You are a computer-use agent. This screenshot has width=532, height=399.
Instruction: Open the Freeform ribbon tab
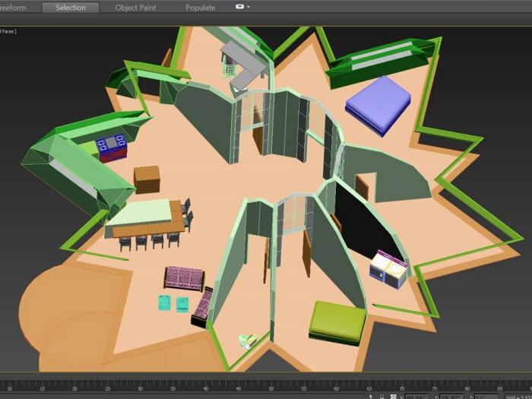coord(14,8)
